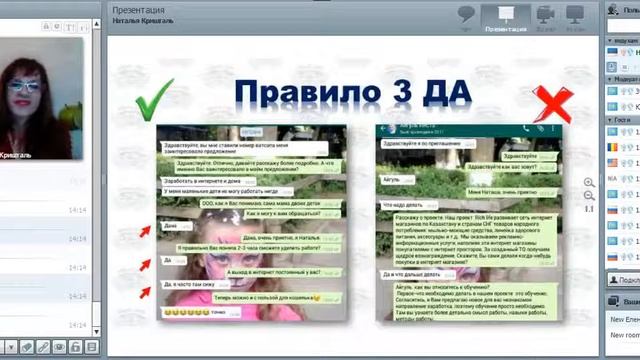Screen dimensions: 640x360
Task: Click the Подкл... button in the participants panel
Action: point(624,280)
